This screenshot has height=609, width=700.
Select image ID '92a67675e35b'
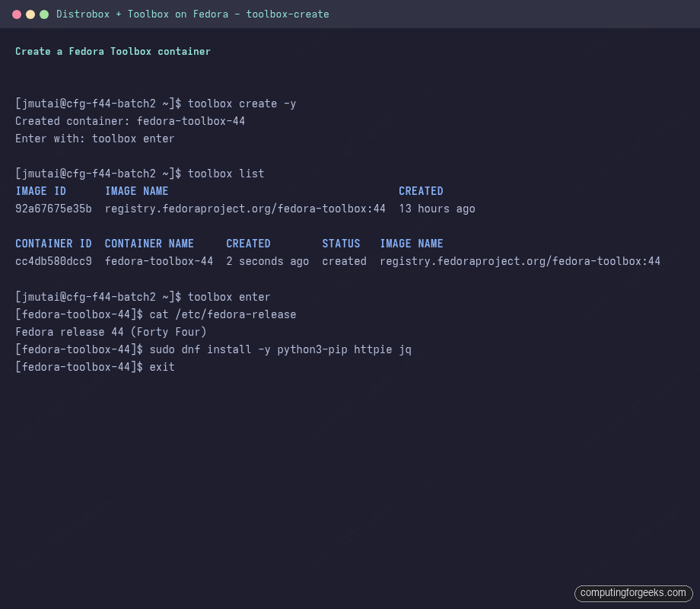tap(53, 209)
